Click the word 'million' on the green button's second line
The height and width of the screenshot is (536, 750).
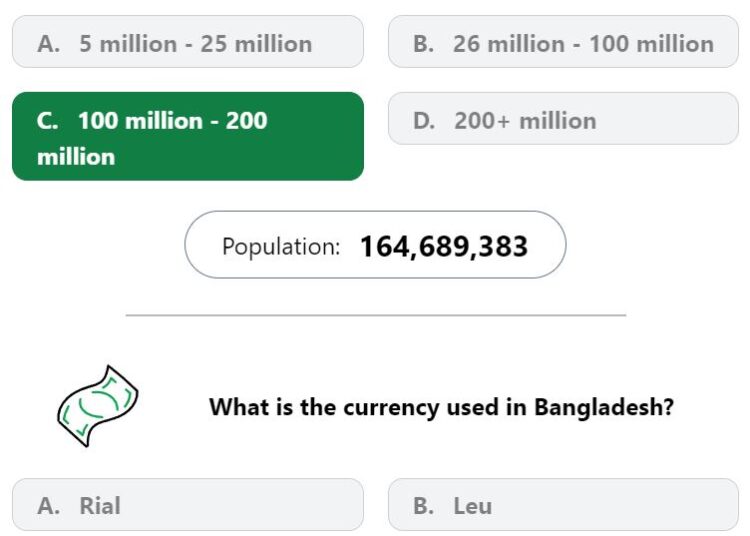click(x=76, y=157)
